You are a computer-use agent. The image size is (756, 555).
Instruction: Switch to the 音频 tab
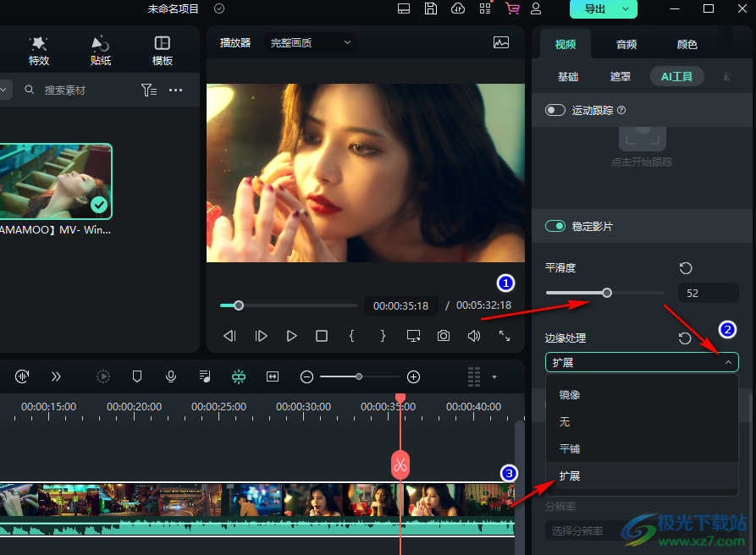(626, 44)
